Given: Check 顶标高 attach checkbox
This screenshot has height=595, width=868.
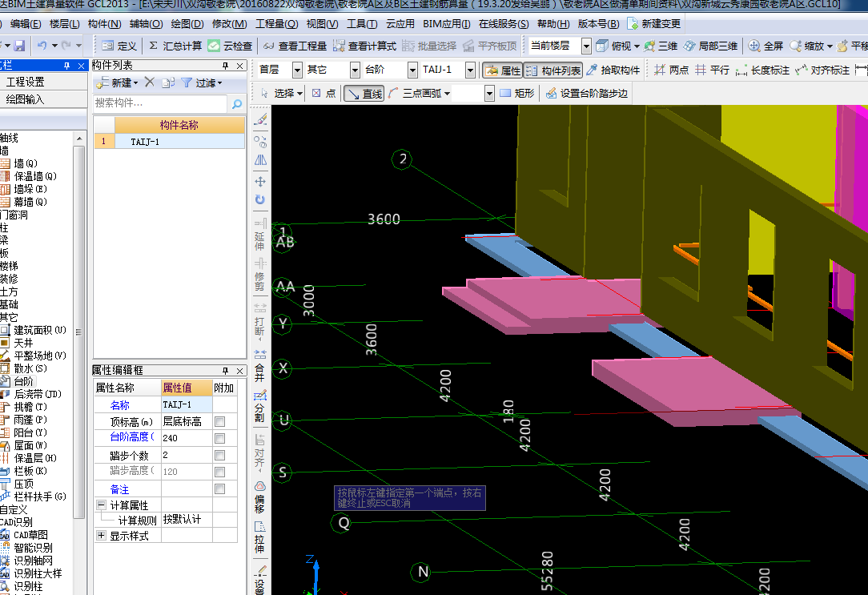Looking at the screenshot, I should (219, 422).
